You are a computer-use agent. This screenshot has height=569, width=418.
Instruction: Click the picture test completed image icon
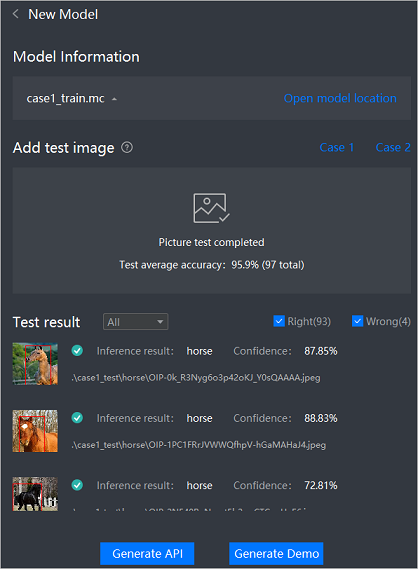[x=211, y=208]
